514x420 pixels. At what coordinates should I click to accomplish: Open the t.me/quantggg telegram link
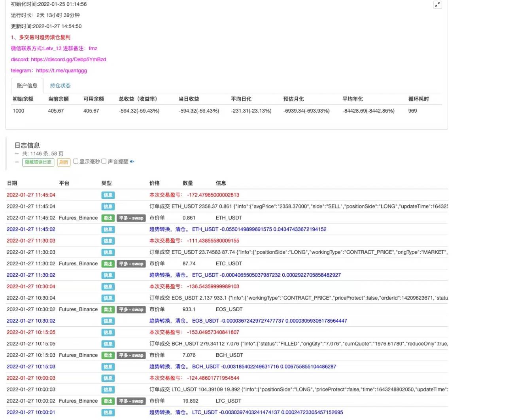point(61,70)
